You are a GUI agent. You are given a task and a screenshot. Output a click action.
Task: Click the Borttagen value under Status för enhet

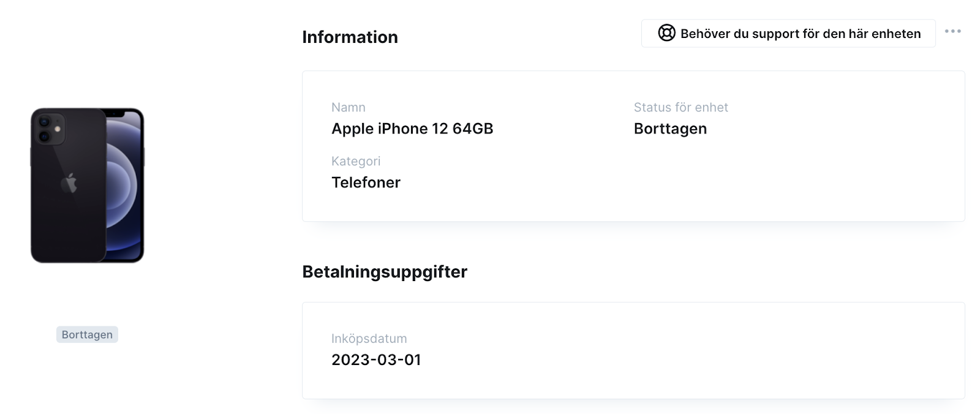point(670,129)
